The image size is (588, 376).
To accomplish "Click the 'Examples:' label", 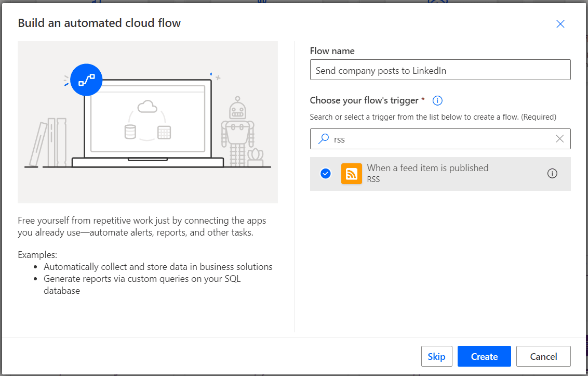I will [x=37, y=255].
